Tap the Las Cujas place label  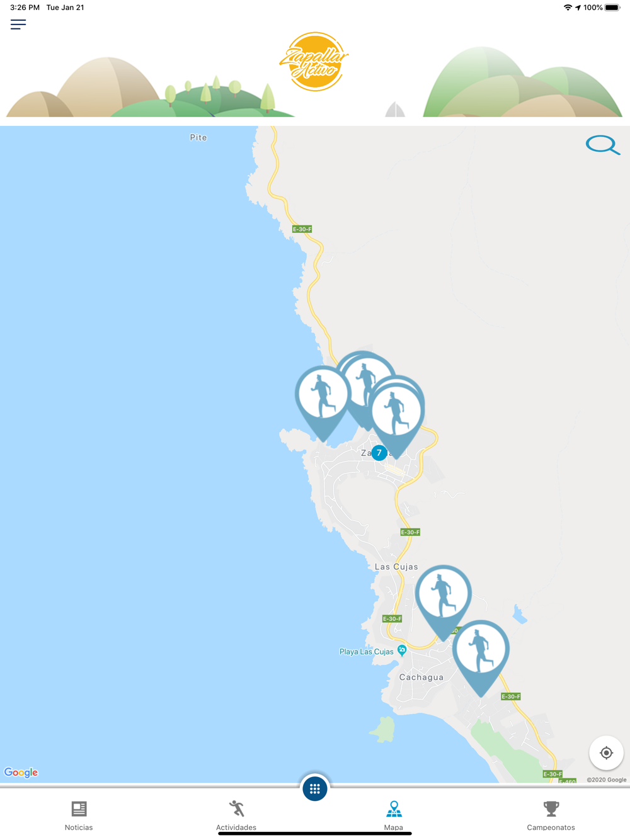(396, 567)
